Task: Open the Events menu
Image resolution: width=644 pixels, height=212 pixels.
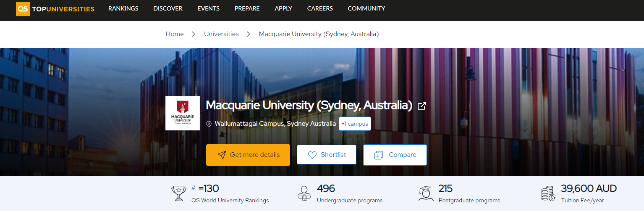Action: click(209, 8)
